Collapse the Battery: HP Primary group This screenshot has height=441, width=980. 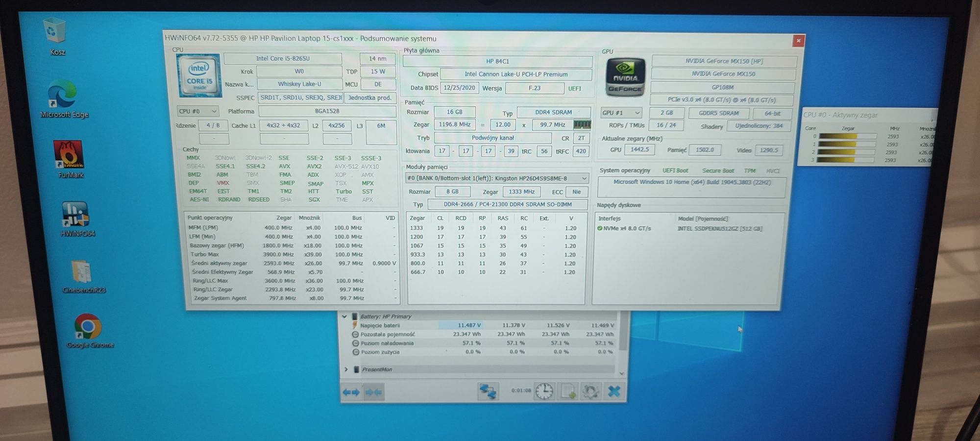pyautogui.click(x=344, y=317)
